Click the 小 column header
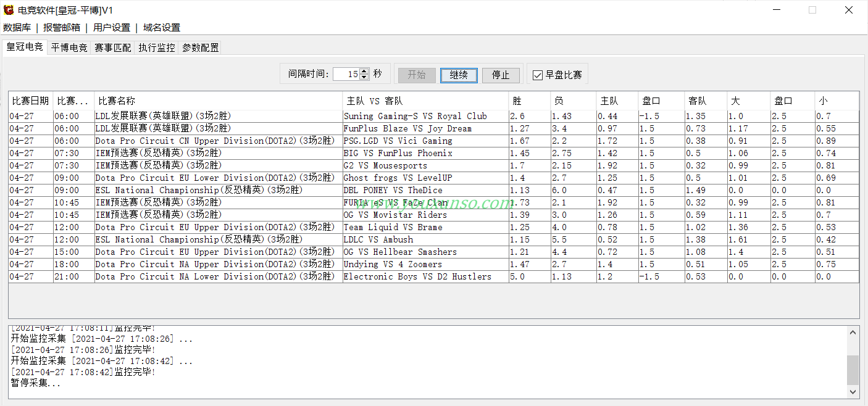The height and width of the screenshot is (406, 868). click(x=837, y=101)
